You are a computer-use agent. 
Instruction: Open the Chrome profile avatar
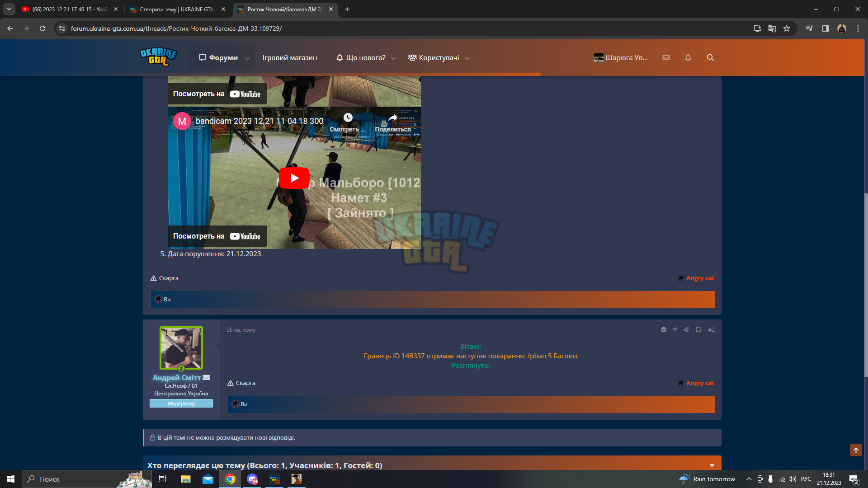click(842, 28)
